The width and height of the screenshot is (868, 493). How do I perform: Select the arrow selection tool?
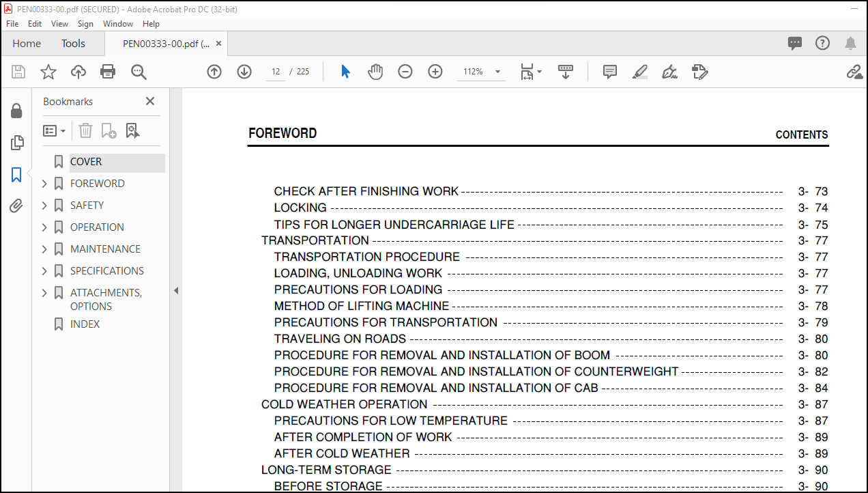[345, 72]
